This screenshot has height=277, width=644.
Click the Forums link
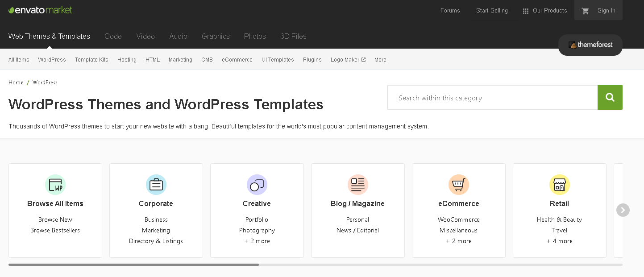[x=450, y=11]
